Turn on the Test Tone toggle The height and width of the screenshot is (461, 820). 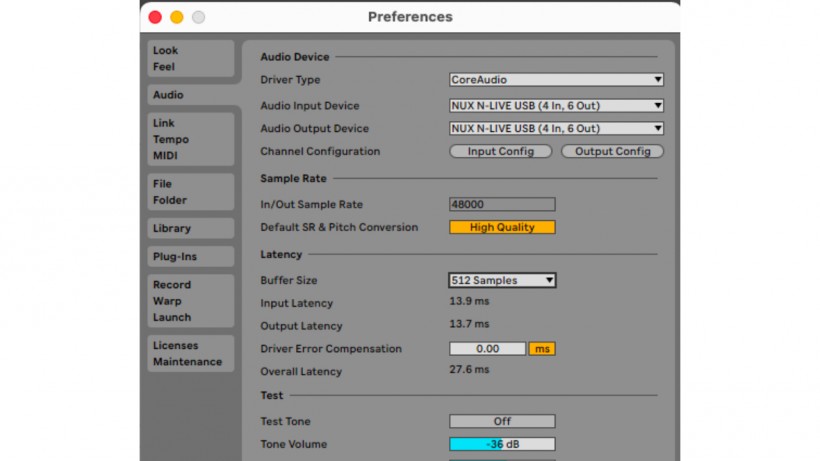pos(502,422)
